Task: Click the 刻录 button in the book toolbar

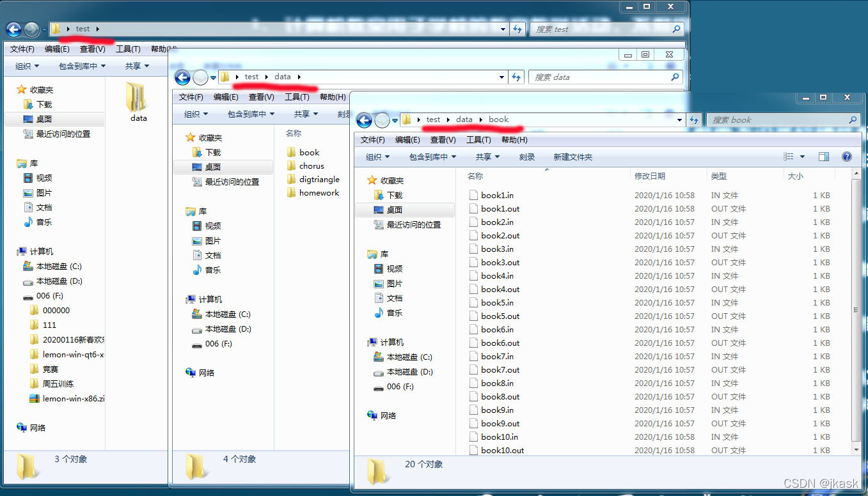Action: 527,157
